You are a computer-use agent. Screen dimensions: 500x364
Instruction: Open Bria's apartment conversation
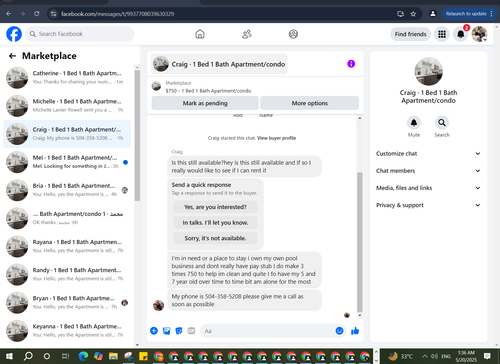(x=67, y=190)
